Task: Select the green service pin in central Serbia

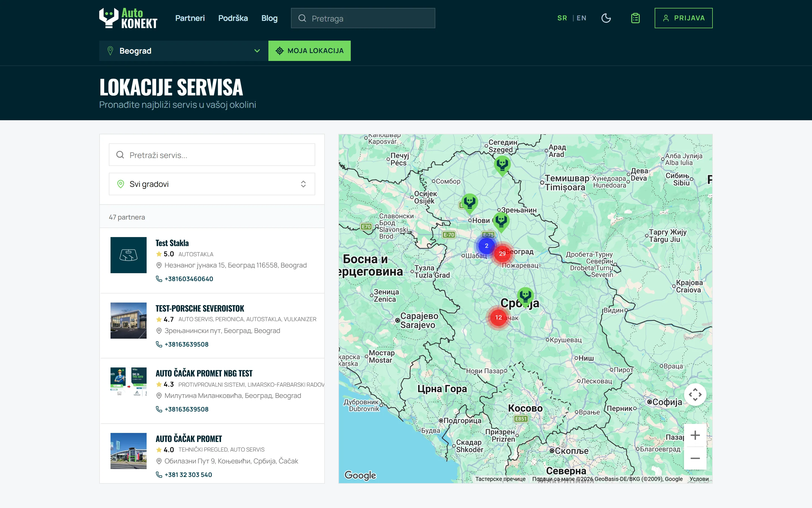Action: [525, 297]
